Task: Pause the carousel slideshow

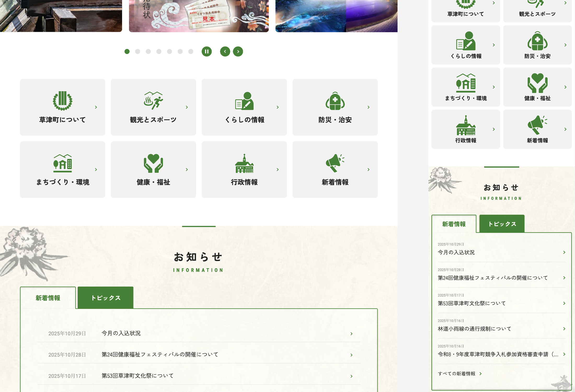Action: pos(206,51)
